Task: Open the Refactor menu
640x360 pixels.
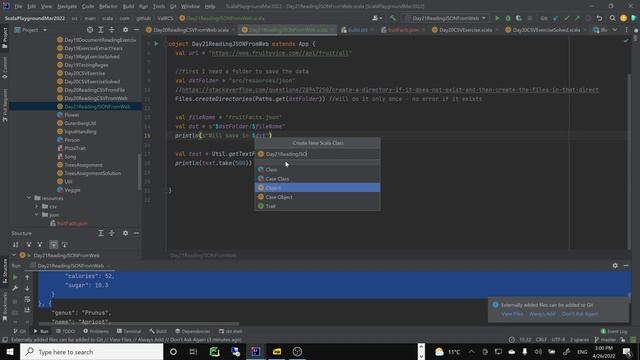Action: [x=108, y=7]
